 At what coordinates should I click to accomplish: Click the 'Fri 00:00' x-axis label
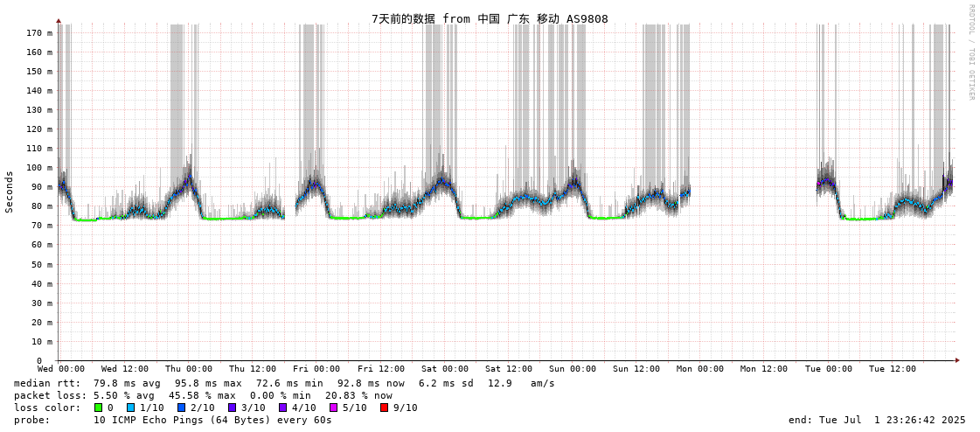click(316, 369)
